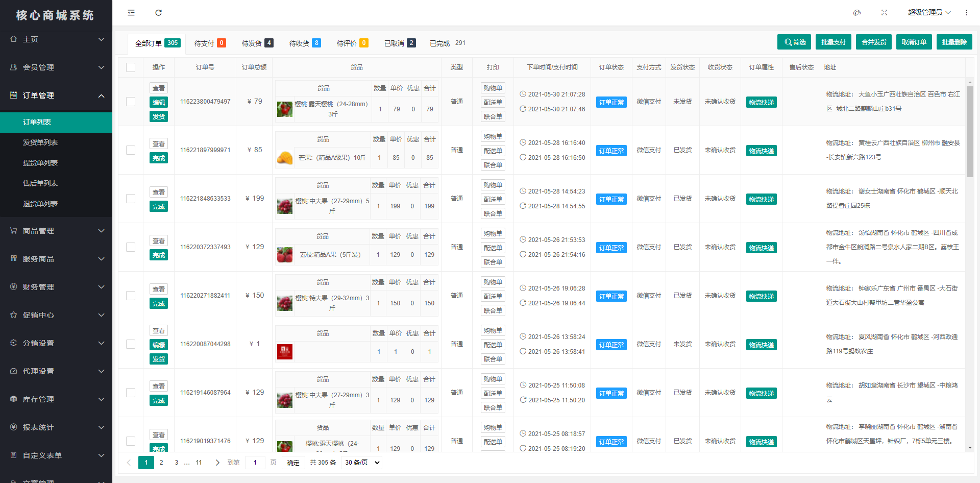The image size is (980, 483).
Task: Click the page number input field
Action: click(255, 463)
